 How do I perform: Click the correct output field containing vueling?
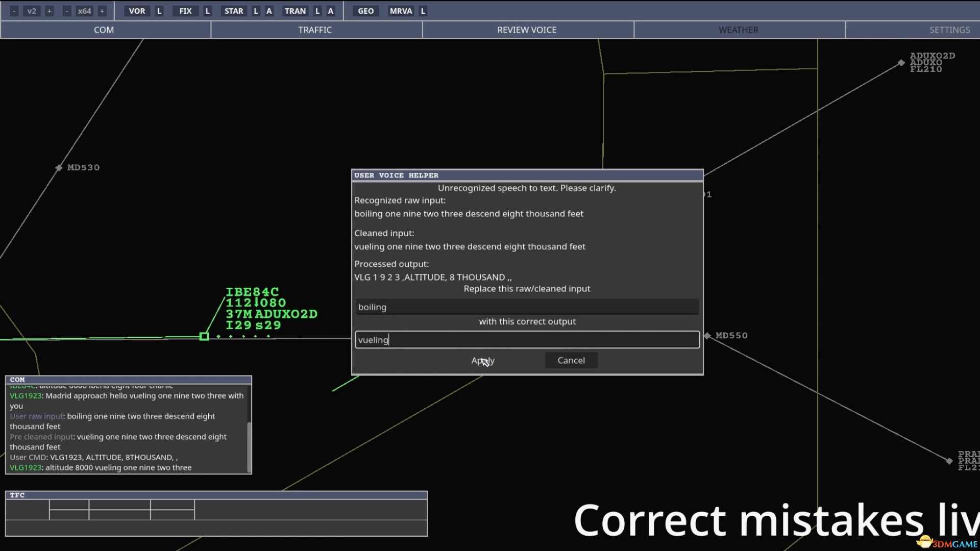click(x=527, y=339)
